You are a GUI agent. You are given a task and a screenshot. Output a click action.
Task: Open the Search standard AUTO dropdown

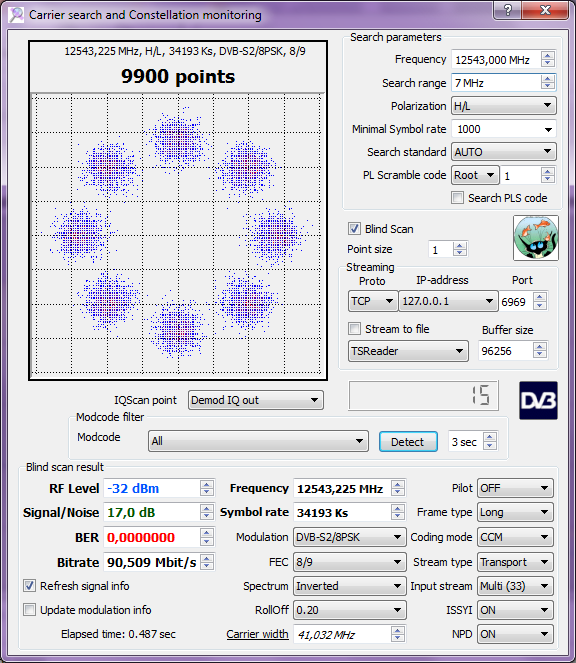click(x=504, y=152)
